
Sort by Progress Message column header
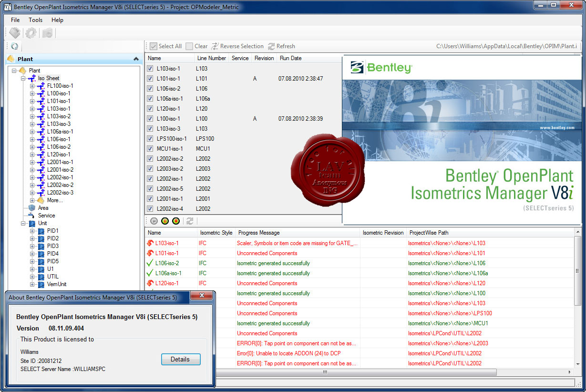point(297,233)
